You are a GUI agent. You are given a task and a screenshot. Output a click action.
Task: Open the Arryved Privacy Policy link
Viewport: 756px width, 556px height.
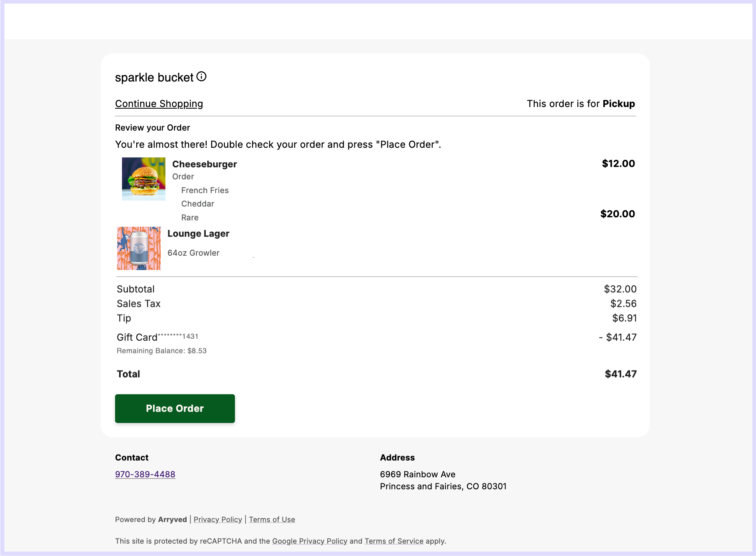(218, 520)
